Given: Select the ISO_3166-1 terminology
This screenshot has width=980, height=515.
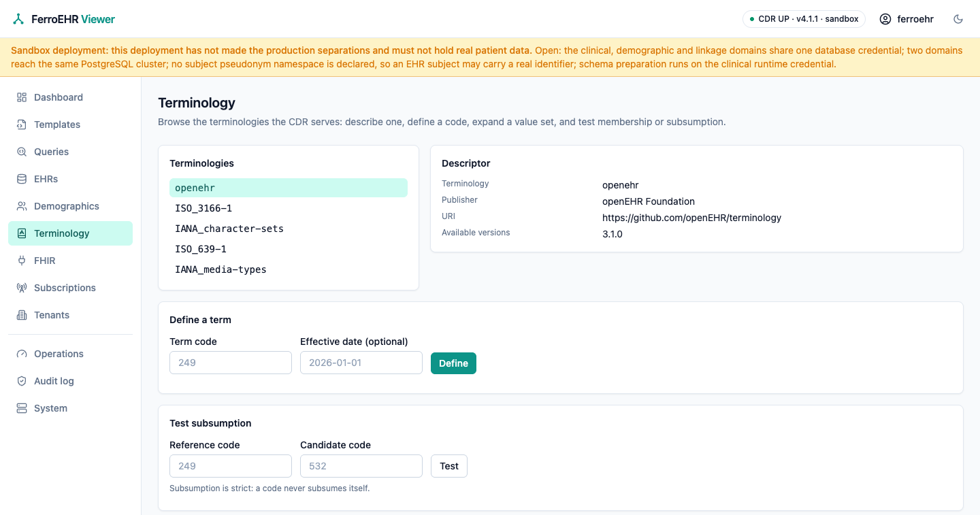Looking at the screenshot, I should pos(289,208).
